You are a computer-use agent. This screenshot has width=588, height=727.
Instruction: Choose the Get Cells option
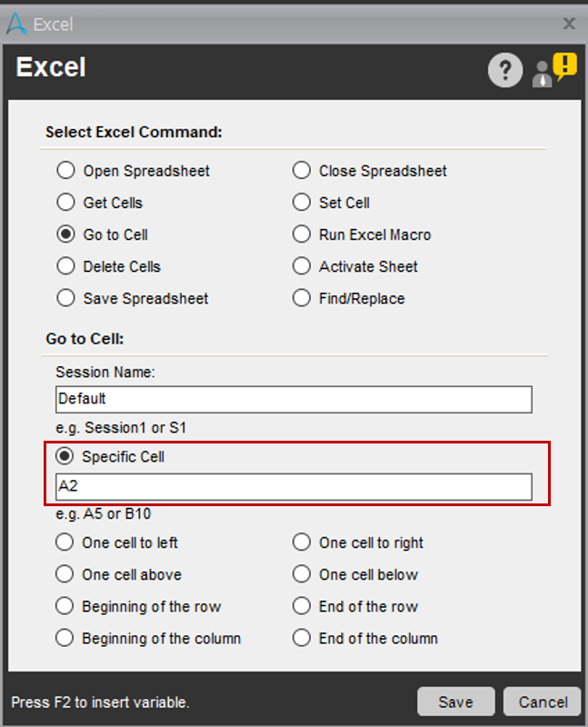coord(65,203)
